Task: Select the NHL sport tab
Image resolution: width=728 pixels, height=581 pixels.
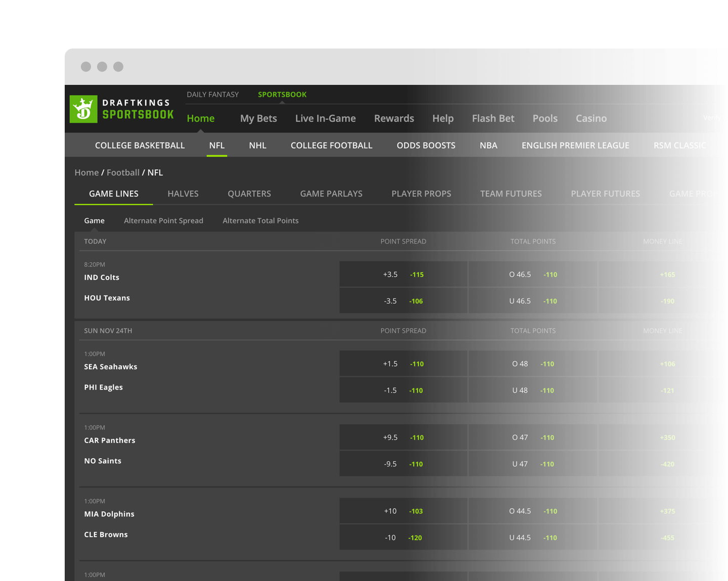Action: 257,146
